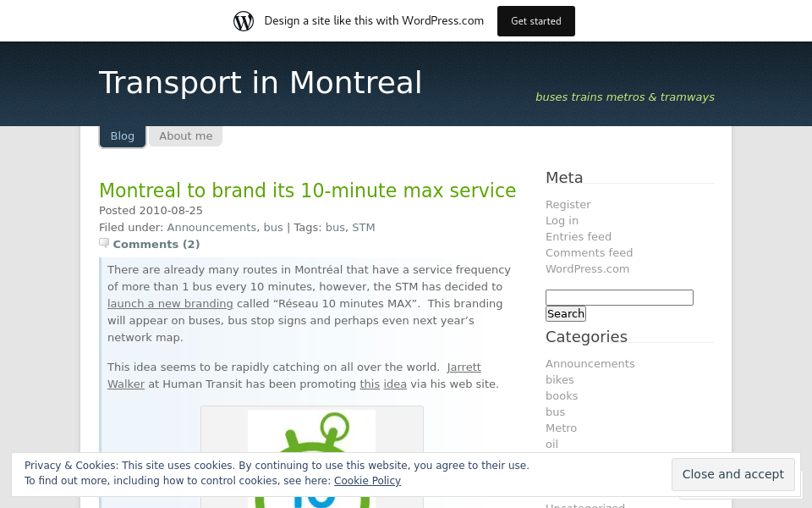812x508 pixels.
Task: Follow the Jarrett Walker link
Action: pos(464,367)
